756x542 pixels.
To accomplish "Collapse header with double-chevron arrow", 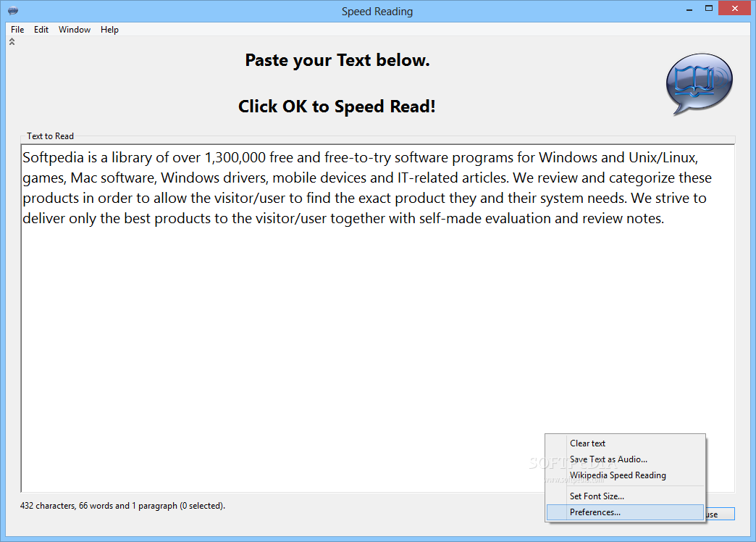I will coord(12,42).
